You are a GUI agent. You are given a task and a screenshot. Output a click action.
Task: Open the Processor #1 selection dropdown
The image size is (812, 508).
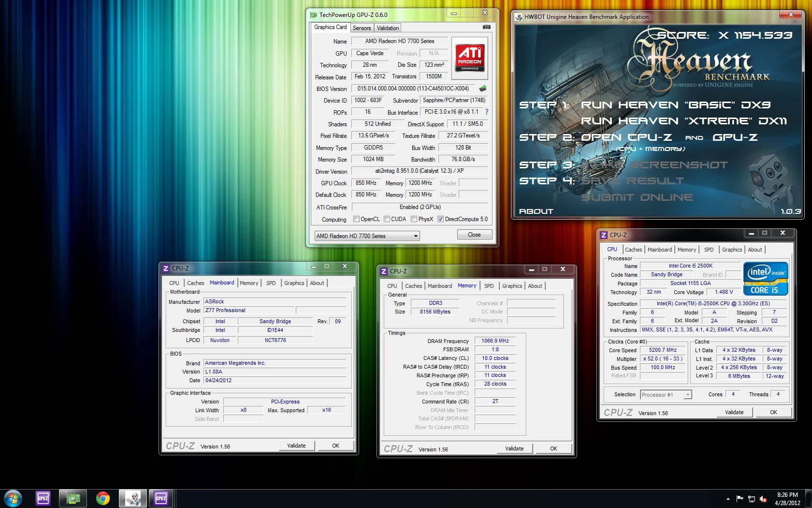pos(666,395)
